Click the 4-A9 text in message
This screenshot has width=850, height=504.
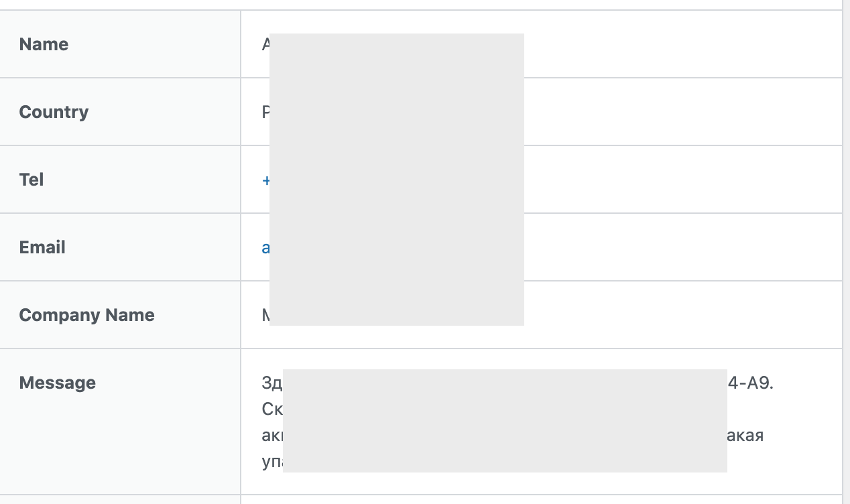tap(750, 383)
